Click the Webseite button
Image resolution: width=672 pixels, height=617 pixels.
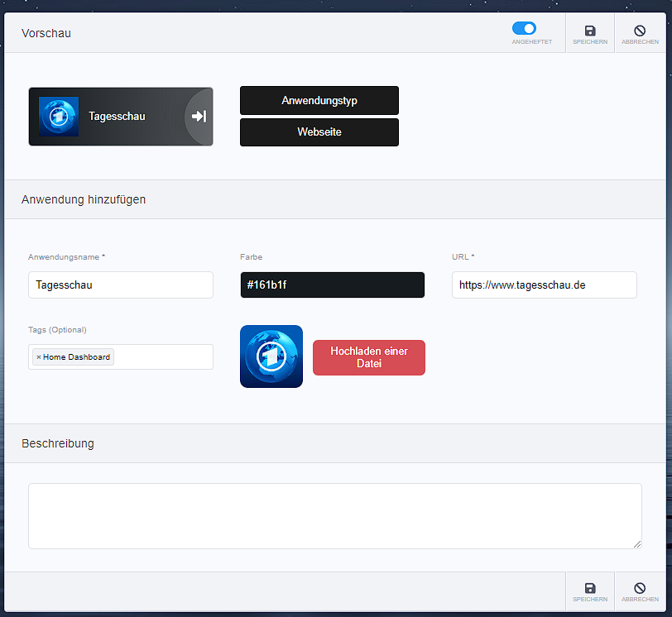point(319,132)
